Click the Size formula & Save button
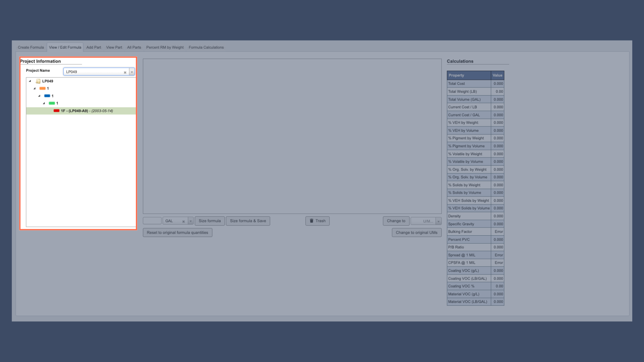 pyautogui.click(x=248, y=221)
